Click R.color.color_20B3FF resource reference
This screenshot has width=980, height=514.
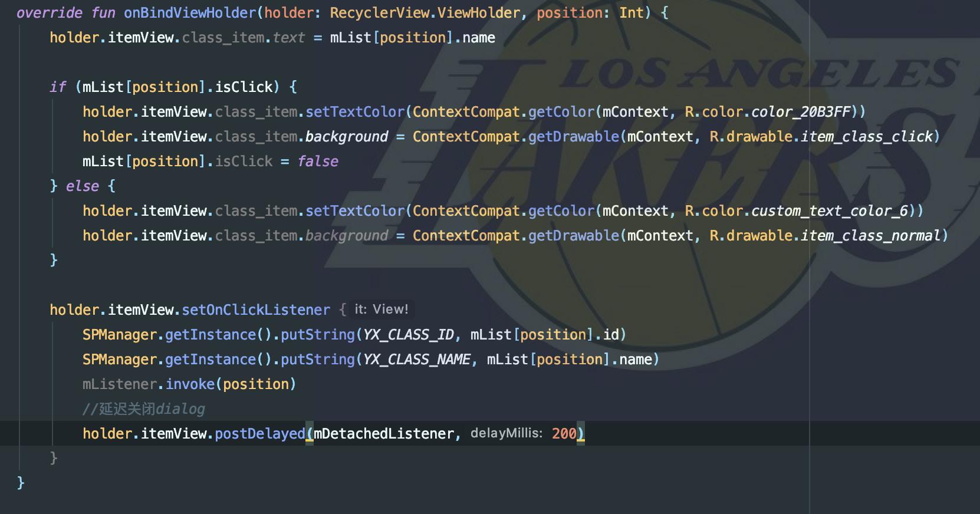768,112
